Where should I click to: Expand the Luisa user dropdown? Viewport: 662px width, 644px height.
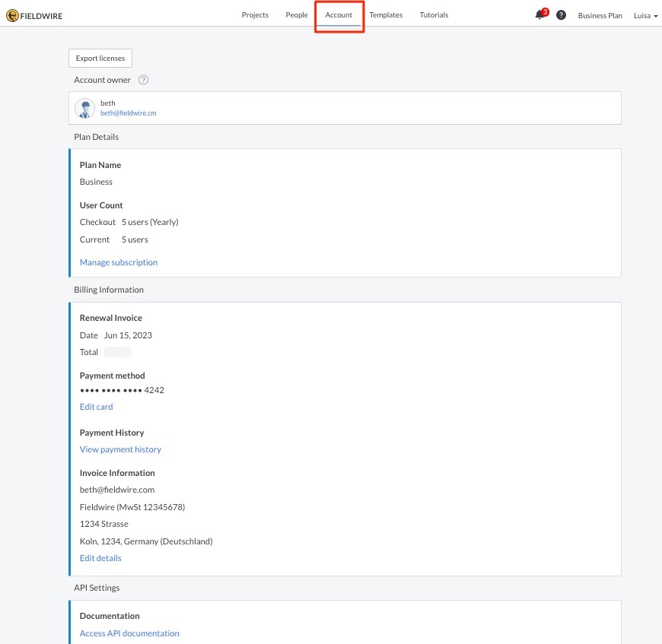point(645,15)
